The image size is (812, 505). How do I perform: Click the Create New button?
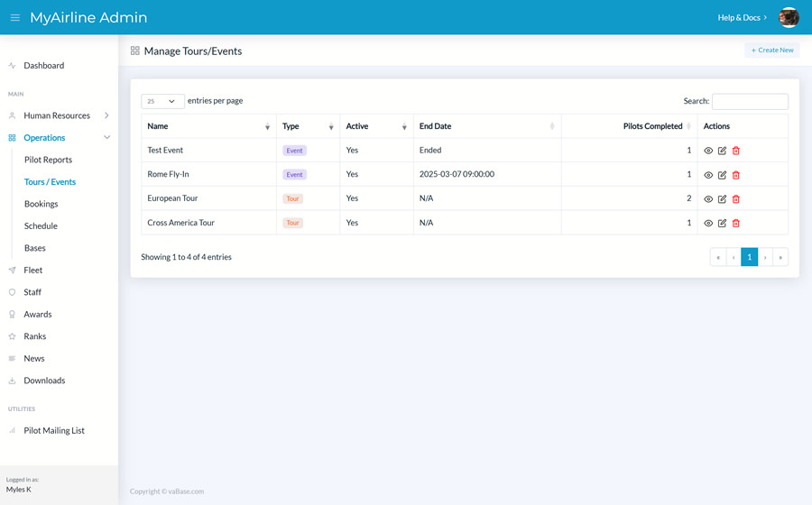(772, 50)
